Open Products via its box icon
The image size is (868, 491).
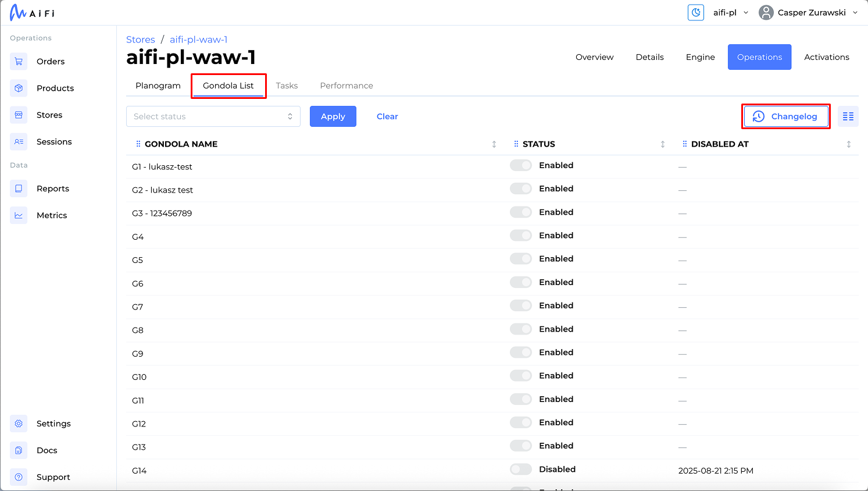(19, 88)
